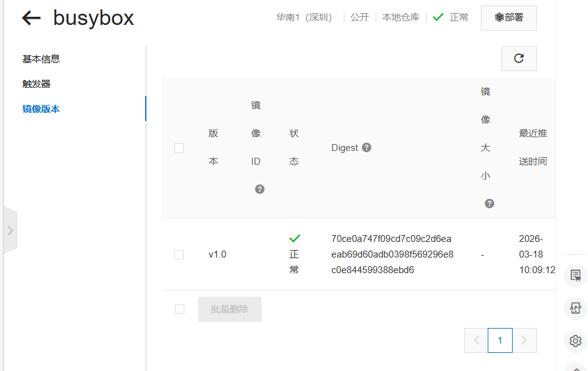Click the refresh icon button

[x=519, y=59]
